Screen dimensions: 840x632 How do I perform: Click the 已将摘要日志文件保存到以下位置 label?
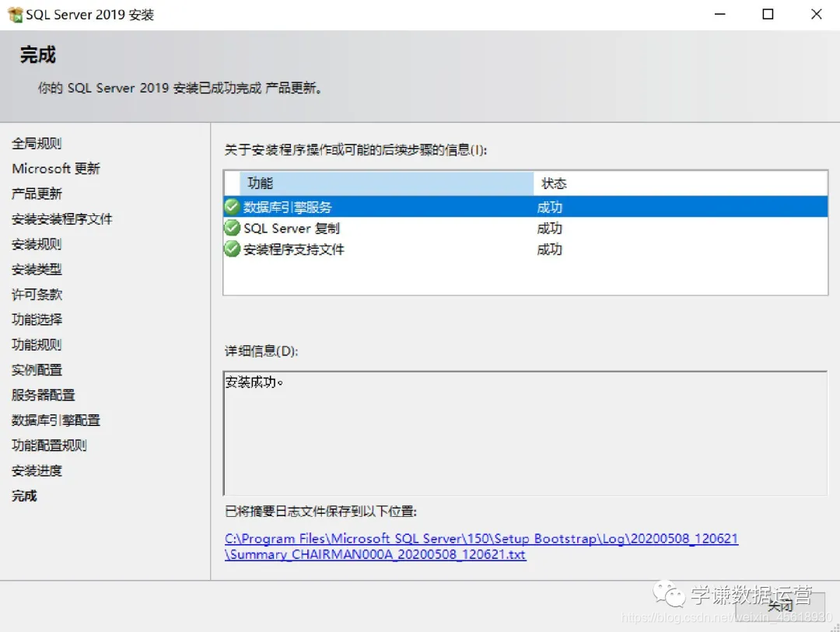coord(320,512)
